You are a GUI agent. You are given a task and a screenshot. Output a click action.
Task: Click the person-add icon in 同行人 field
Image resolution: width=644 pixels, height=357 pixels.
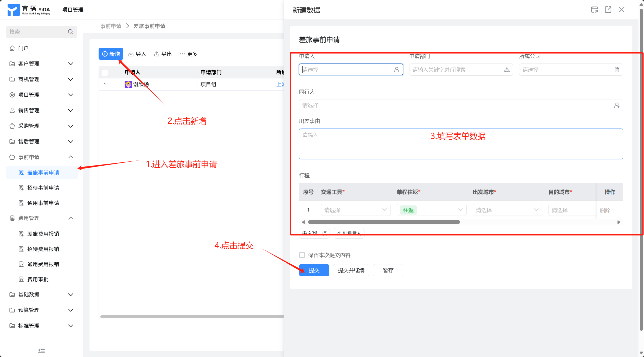coord(617,105)
